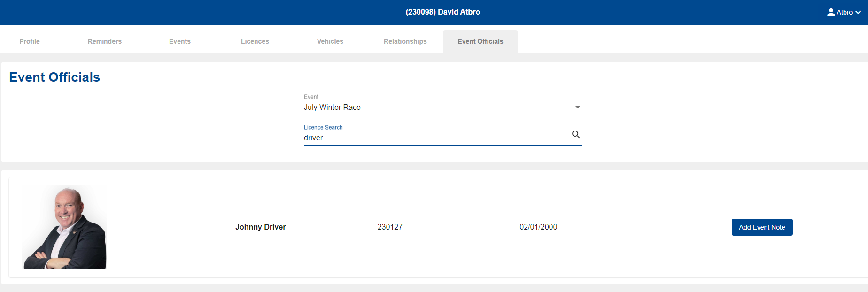
Task: Click the header title (230098) David Atbro
Action: [x=443, y=12]
